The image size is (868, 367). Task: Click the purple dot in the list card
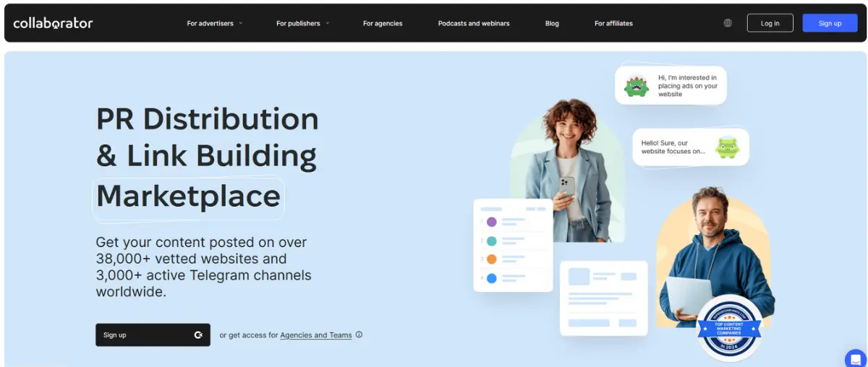pyautogui.click(x=492, y=222)
